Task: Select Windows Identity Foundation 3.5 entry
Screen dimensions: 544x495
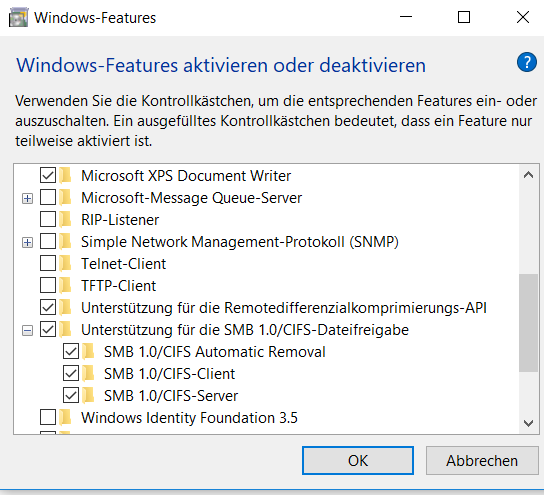Action: click(189, 418)
